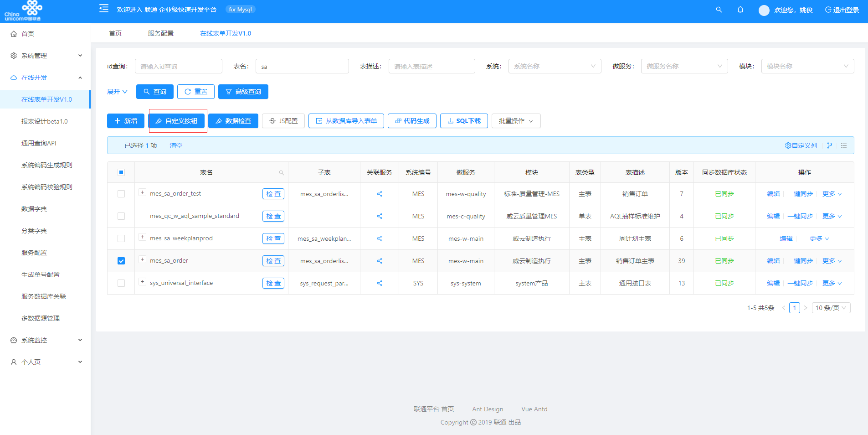Focus the id查询 input field

[x=179, y=66]
